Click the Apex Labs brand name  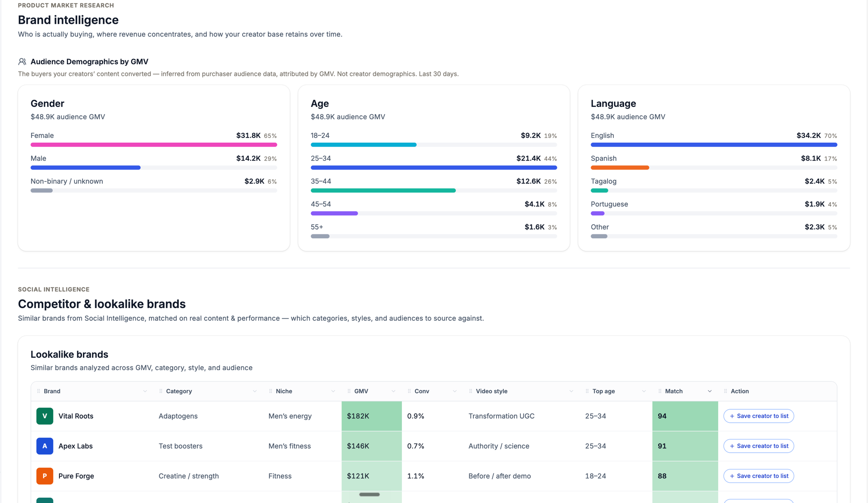point(76,446)
